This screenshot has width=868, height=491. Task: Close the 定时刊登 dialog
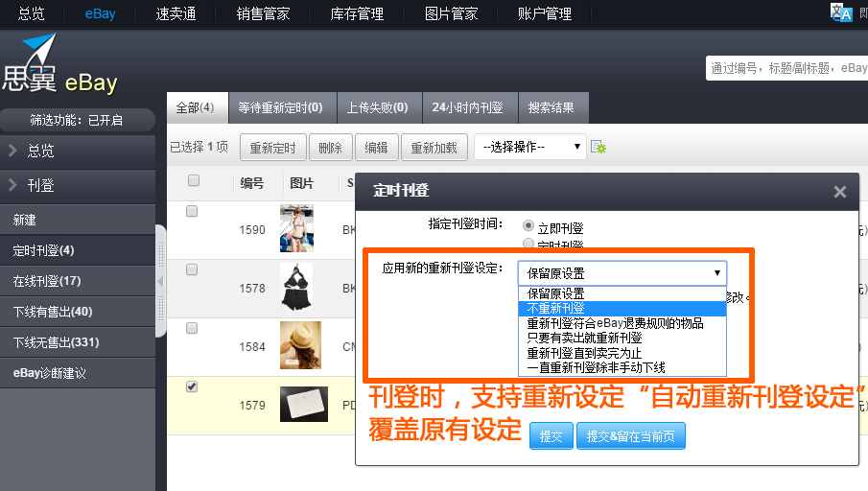840,192
